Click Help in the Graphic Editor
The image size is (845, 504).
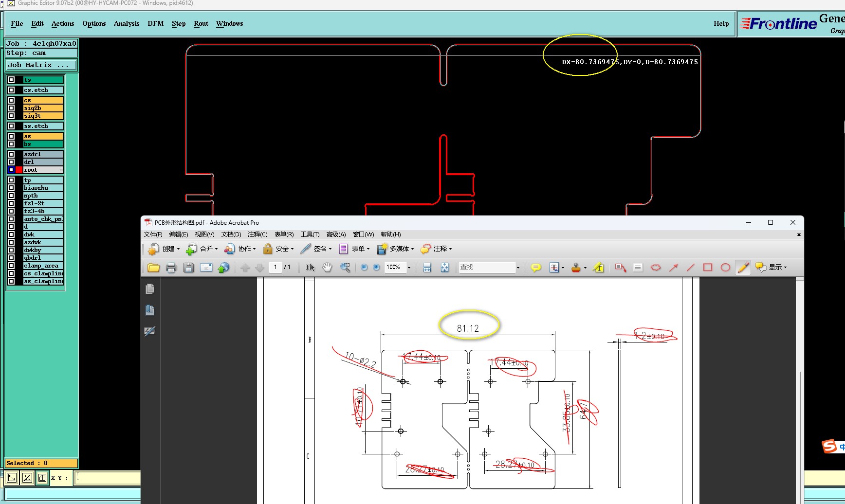[x=721, y=23]
